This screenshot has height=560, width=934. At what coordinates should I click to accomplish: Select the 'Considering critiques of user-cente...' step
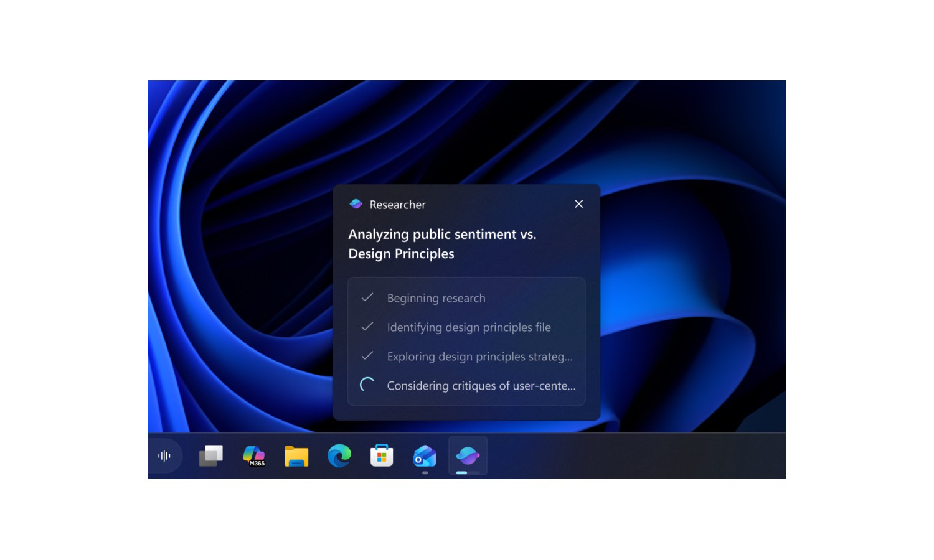[x=481, y=385]
